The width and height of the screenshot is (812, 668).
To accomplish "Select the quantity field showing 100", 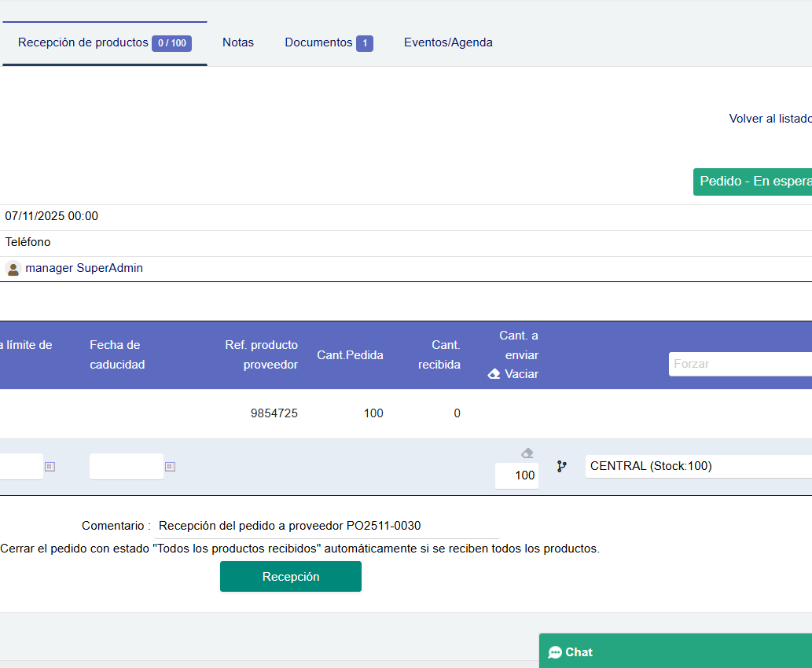I will (x=516, y=475).
